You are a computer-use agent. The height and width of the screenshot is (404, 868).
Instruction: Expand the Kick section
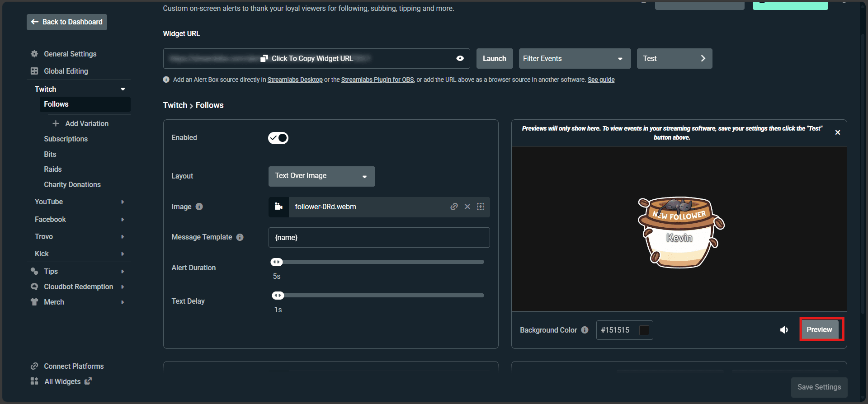pyautogui.click(x=123, y=254)
